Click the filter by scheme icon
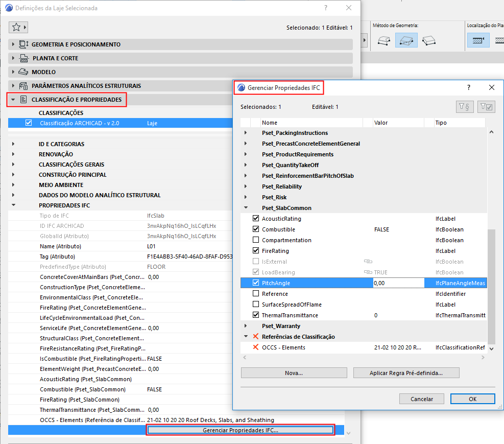 (x=465, y=107)
